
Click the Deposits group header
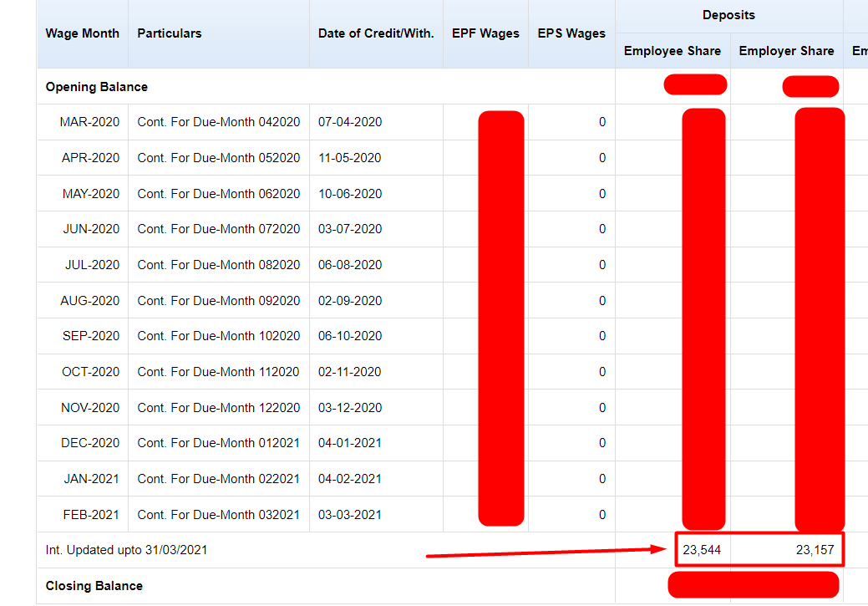[x=728, y=15]
